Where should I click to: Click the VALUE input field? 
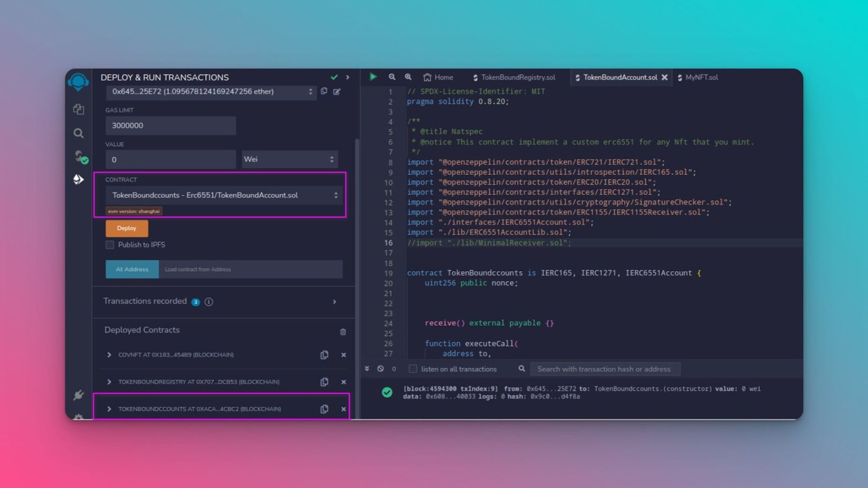click(171, 160)
